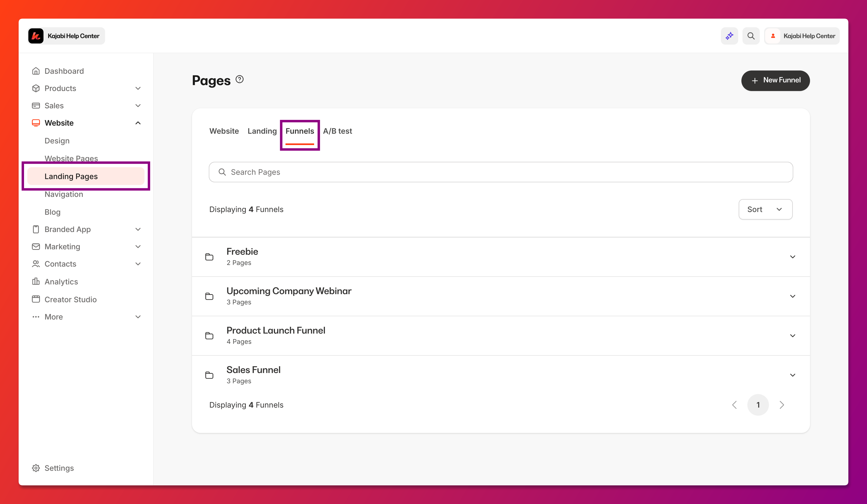The image size is (867, 504).
Task: Click the user avatar icon
Action: click(773, 36)
